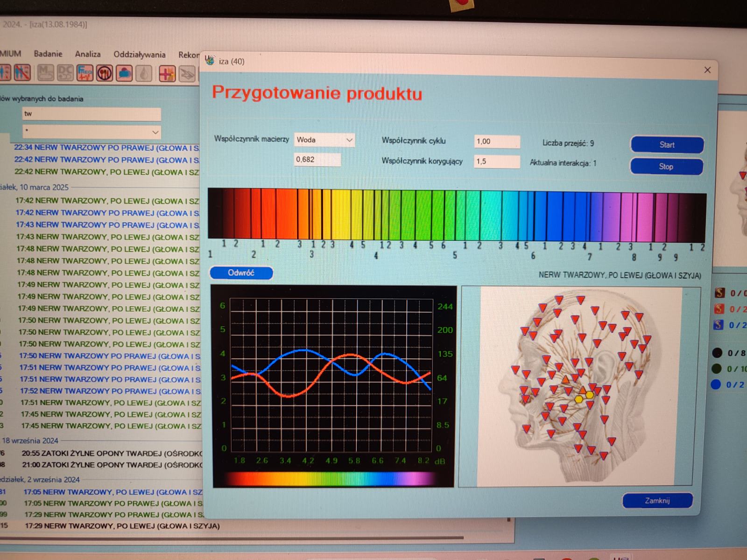Expand the dropdown below the tw search field
The image size is (747, 560).
point(155,132)
